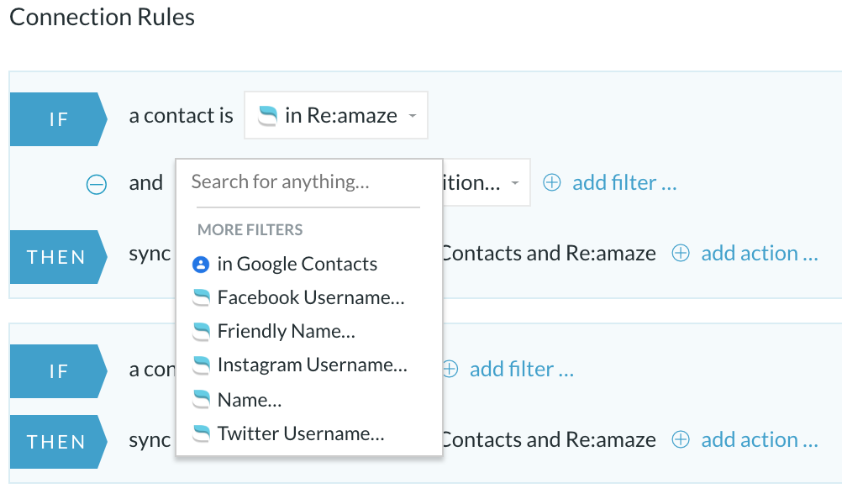
Task: Click the minus icon to remove the filter
Action: click(x=97, y=185)
